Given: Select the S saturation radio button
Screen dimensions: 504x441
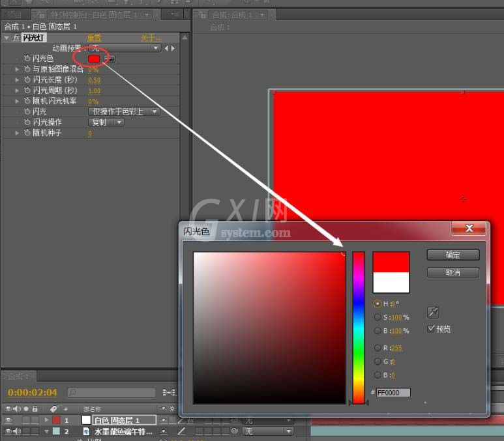Looking at the screenshot, I should click(x=378, y=317).
